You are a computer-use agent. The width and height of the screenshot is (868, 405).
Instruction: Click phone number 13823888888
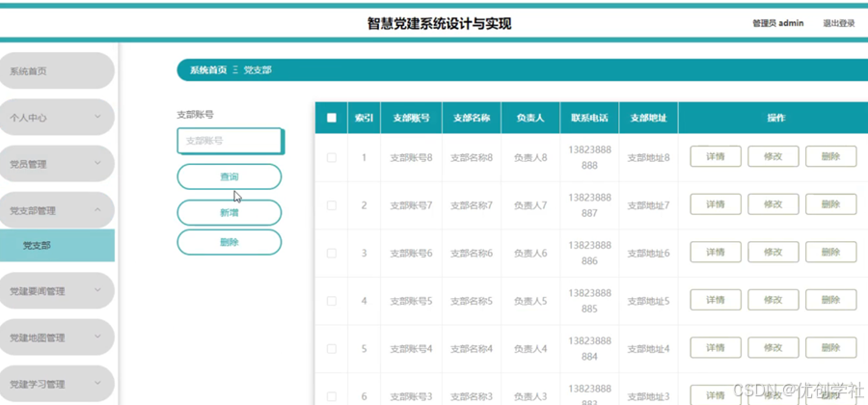point(589,158)
